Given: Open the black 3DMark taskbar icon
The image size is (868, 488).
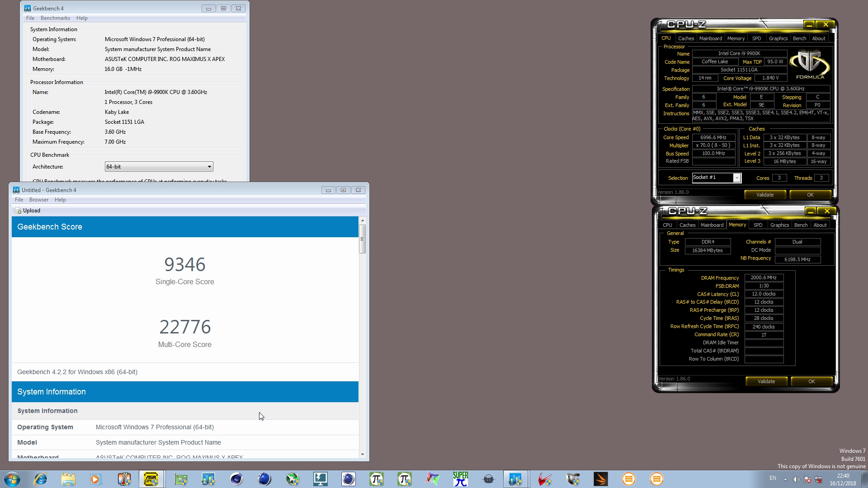Looking at the screenshot, I should pyautogui.click(x=601, y=479).
